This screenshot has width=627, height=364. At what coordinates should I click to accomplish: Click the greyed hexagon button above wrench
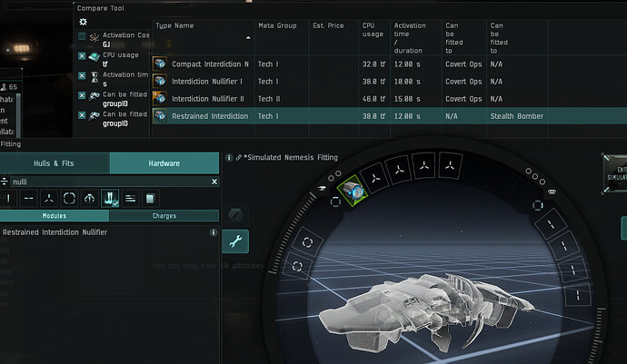tap(235, 215)
